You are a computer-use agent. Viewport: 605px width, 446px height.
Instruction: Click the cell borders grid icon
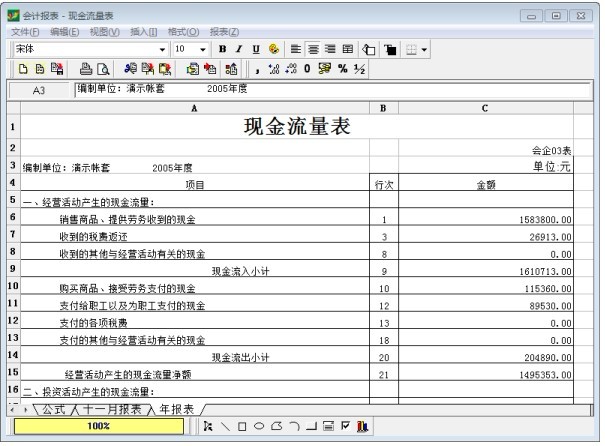411,50
